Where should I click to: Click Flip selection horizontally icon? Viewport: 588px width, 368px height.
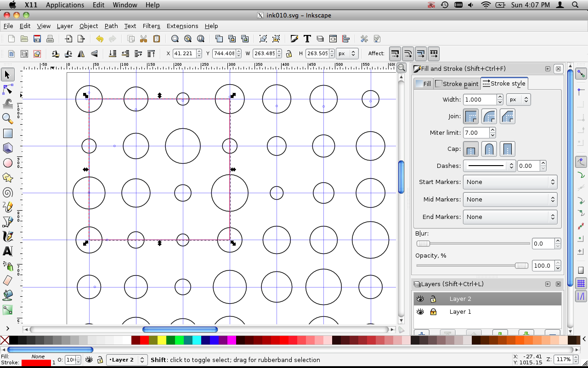[81, 54]
